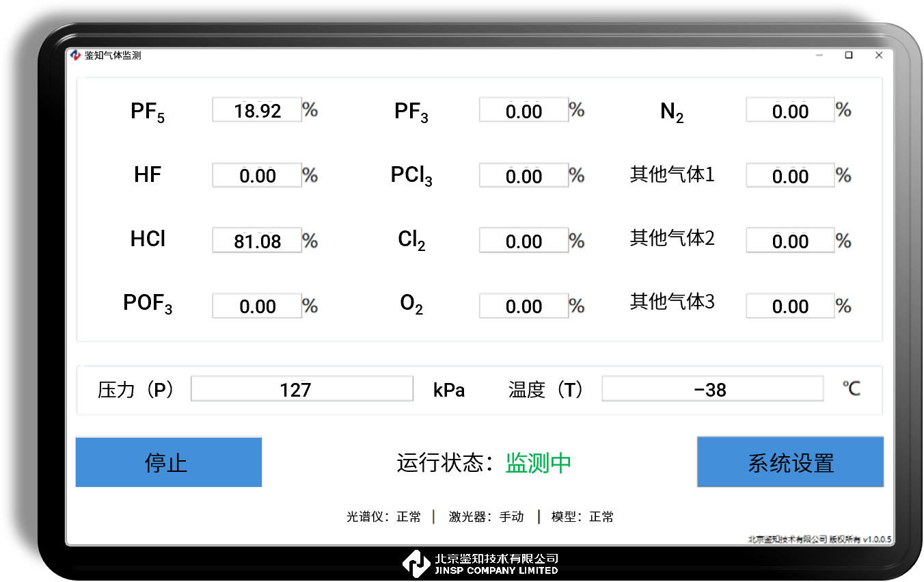Click the 其他气体3 value field
This screenshot has width=924, height=582.
790,306
